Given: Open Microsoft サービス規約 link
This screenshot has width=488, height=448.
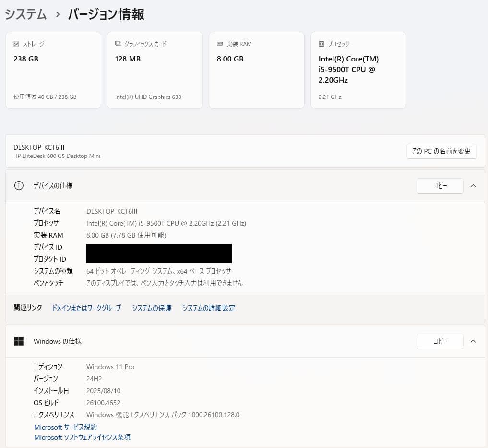Looking at the screenshot, I should point(65,427).
